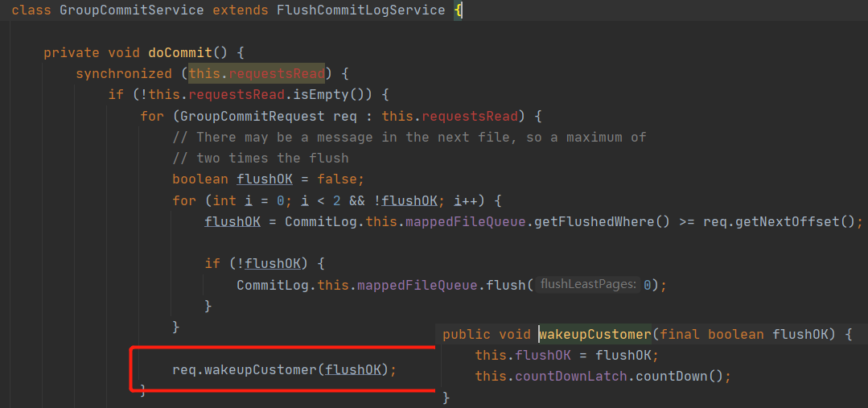Image resolution: width=868 pixels, height=408 pixels.
Task: Click the flushLeastPages parameter hint
Action: click(588, 284)
